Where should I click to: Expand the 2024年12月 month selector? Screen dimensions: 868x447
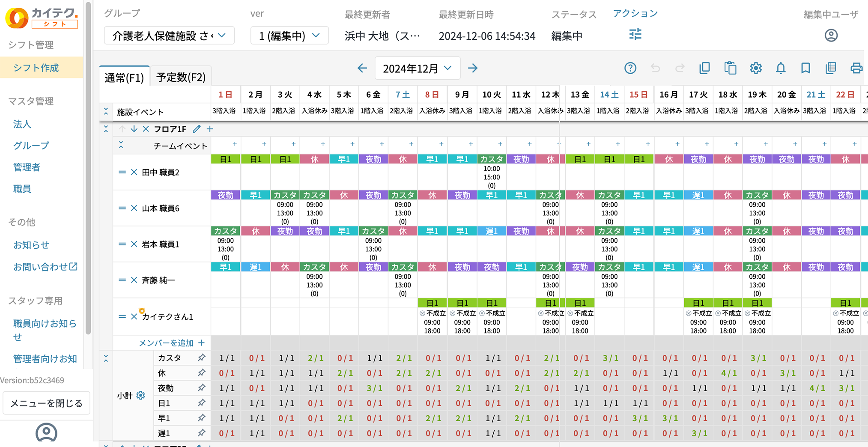(x=417, y=68)
